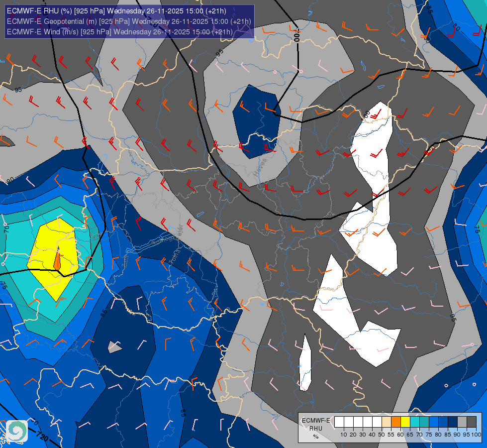Pick the yellow 60–65% legend swatch
This screenshot has width=487, height=448.
coord(405,422)
